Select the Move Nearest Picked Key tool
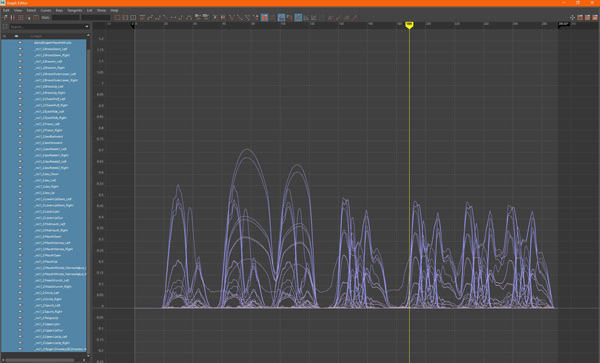600x363 pixels. click(x=5, y=18)
